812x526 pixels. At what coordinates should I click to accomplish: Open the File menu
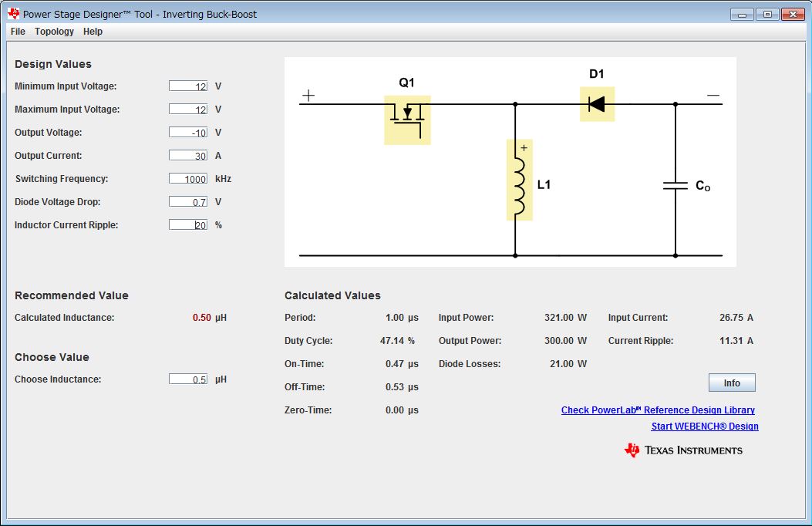pyautogui.click(x=18, y=32)
